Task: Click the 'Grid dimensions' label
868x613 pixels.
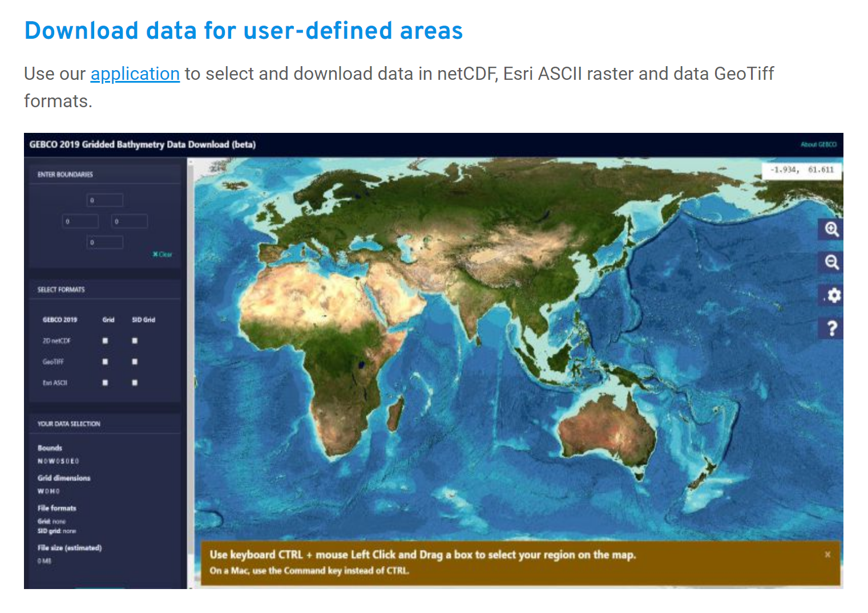Action: tap(64, 478)
